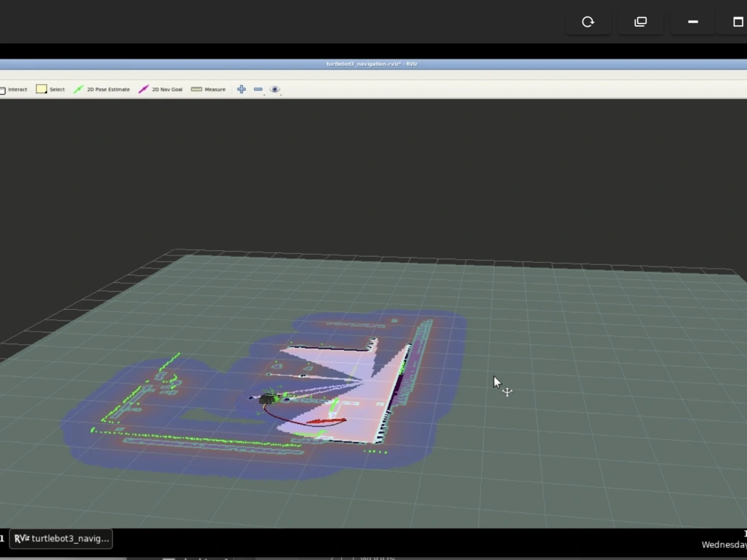Click the green 2D Pose Estimate arrow swatch
Screen dimensions: 747x560
point(78,89)
